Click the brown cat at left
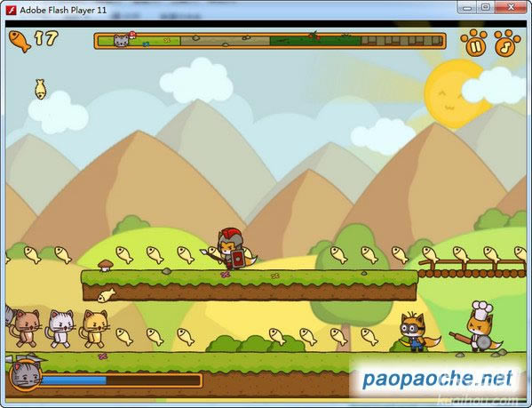 (25, 328)
